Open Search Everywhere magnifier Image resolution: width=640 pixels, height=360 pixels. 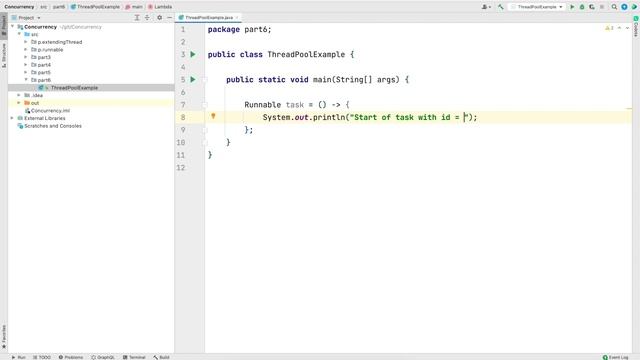click(x=614, y=7)
